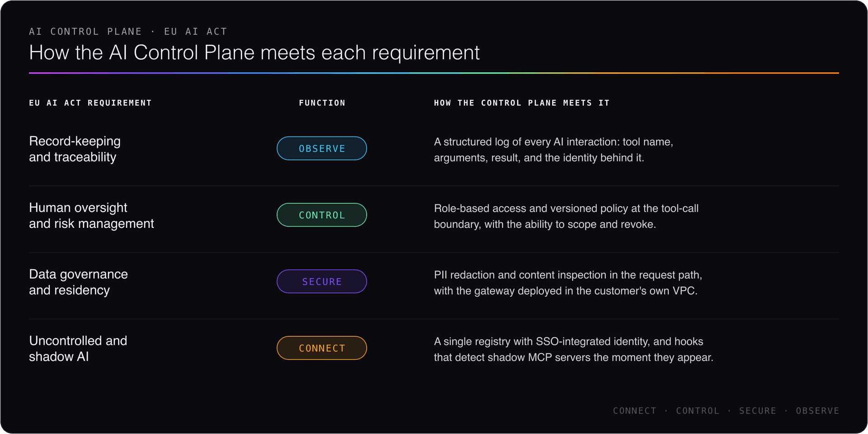Click the CONNECT function pill
Image resolution: width=868 pixels, height=434 pixels.
point(321,348)
